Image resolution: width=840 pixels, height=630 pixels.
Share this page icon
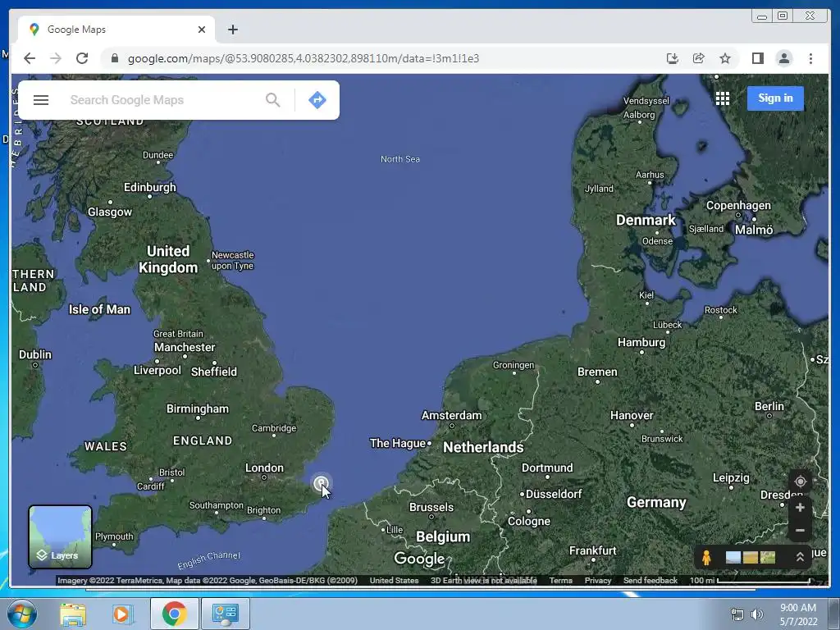coord(699,58)
